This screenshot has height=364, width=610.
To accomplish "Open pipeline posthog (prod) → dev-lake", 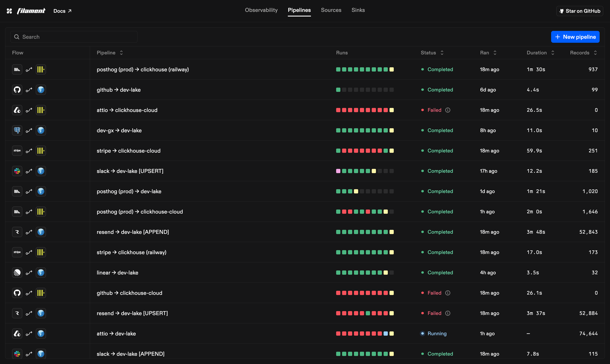I will pyautogui.click(x=129, y=191).
